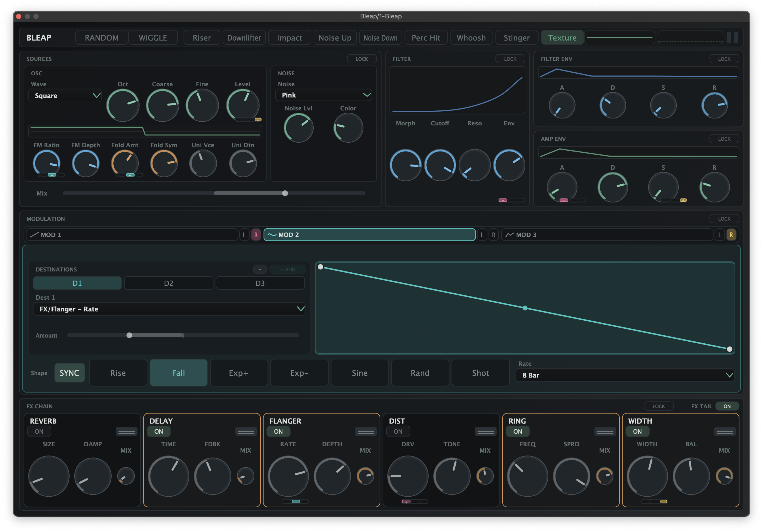Turn off the Flanger effect

click(x=278, y=431)
